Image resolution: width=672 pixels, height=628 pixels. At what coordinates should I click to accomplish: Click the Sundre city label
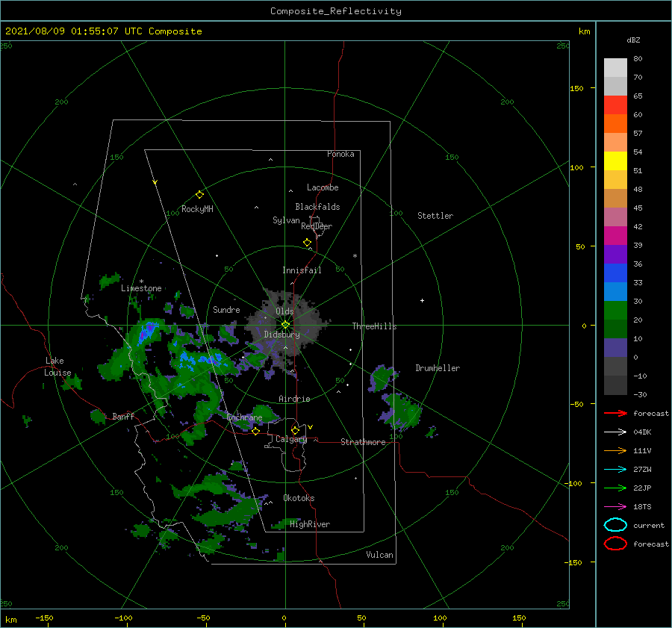click(x=226, y=309)
